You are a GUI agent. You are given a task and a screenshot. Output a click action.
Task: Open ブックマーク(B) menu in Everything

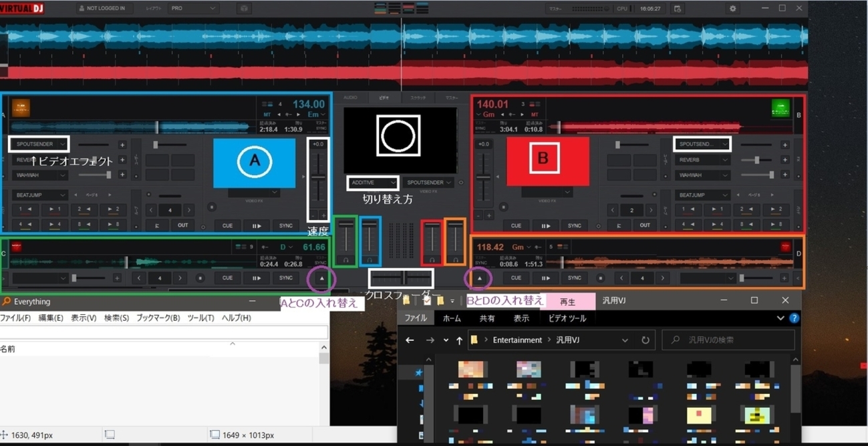[158, 318]
